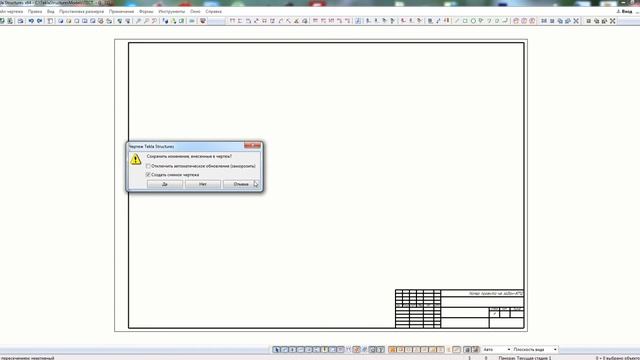The width and height of the screenshot is (640, 360).
Task: Open the Вид menu in the menu bar
Action: point(51,12)
